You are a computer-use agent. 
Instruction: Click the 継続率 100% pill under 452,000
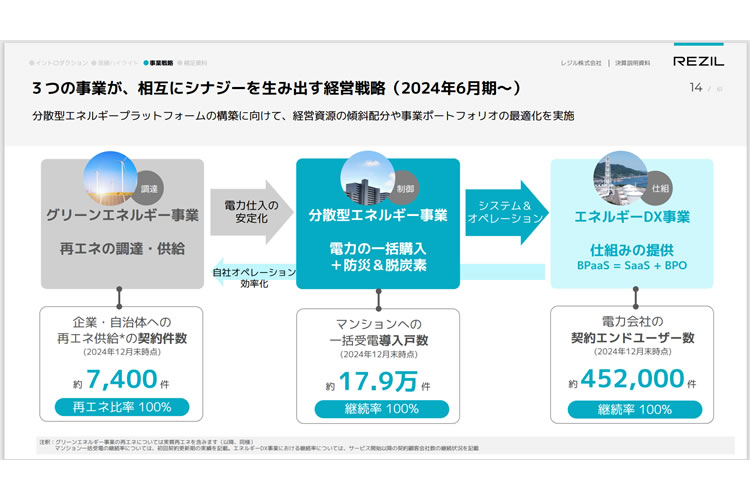(x=633, y=409)
